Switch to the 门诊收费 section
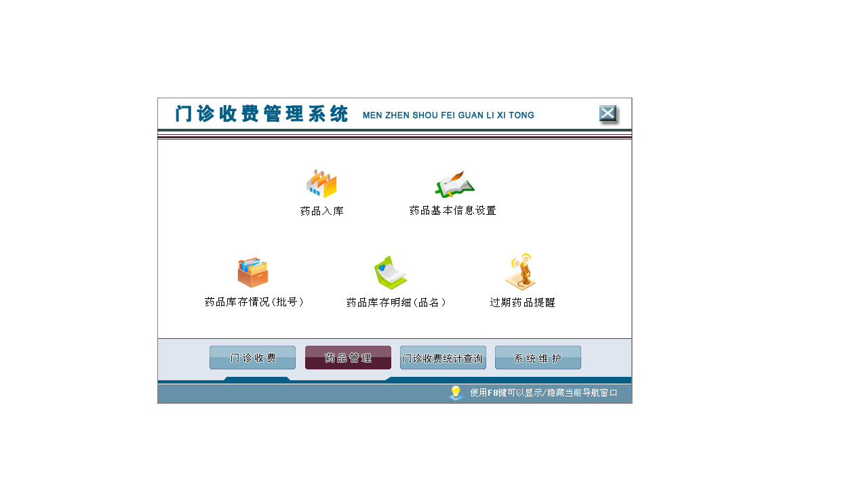 pyautogui.click(x=252, y=357)
